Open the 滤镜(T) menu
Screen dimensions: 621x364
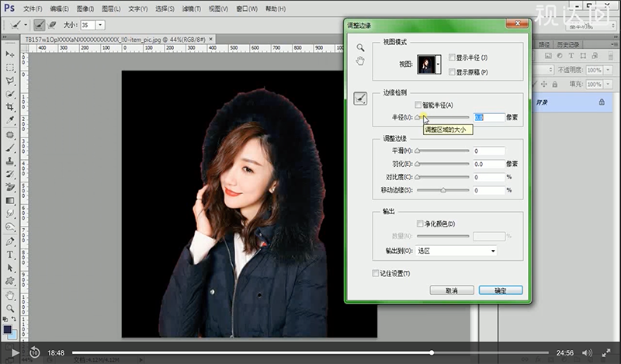click(191, 9)
